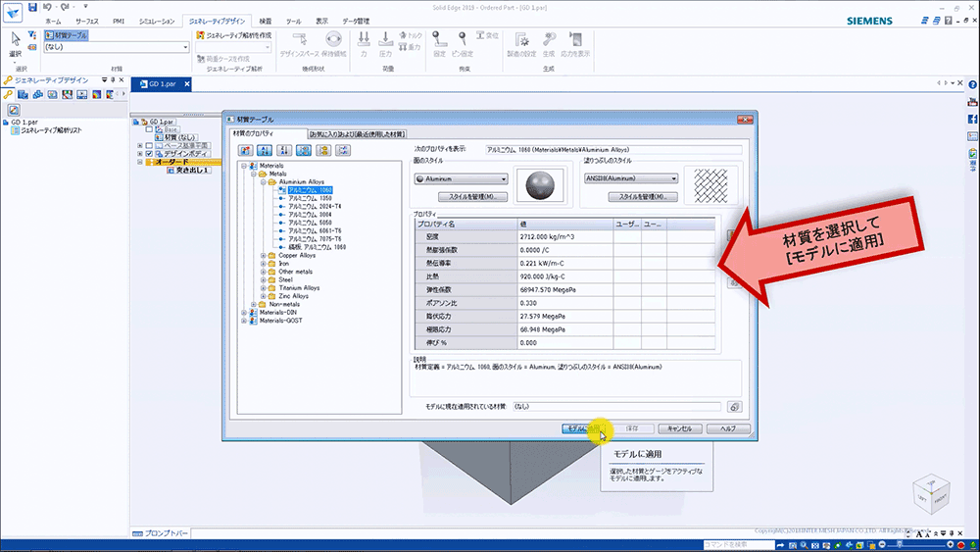
Task: Click the Solid Edge application button
Action: [x=13, y=12]
